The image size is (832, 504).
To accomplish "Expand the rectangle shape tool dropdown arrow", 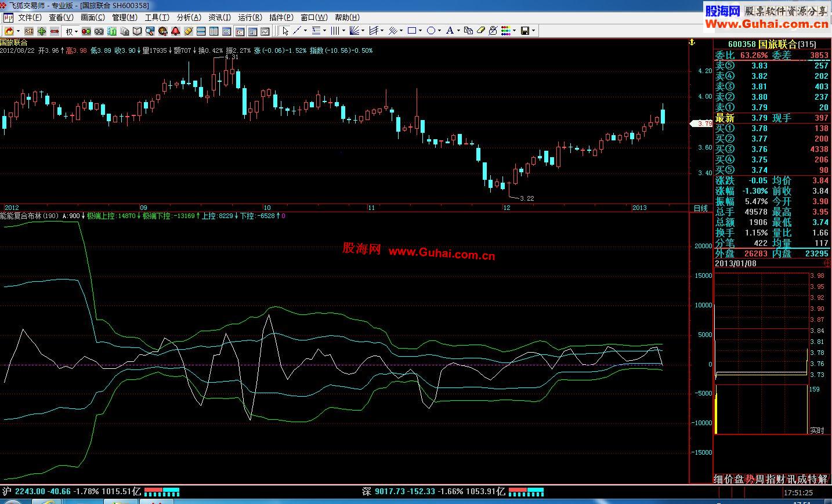I will [x=421, y=31].
